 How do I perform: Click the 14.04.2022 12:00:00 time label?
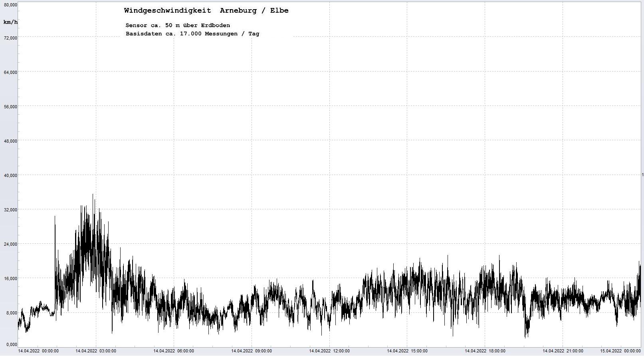(x=329, y=351)
